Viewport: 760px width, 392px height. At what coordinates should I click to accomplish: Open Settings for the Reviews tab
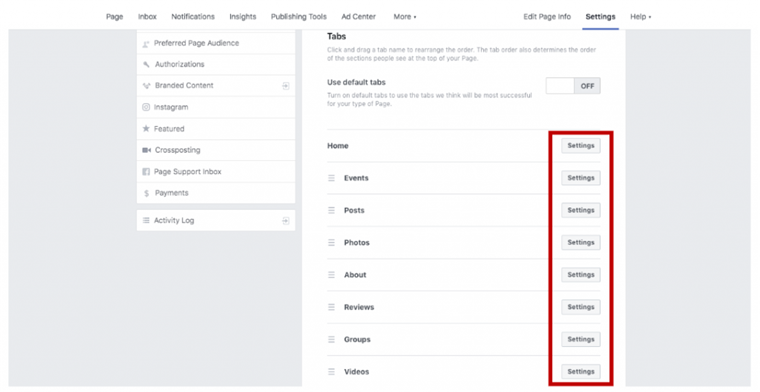click(x=581, y=307)
